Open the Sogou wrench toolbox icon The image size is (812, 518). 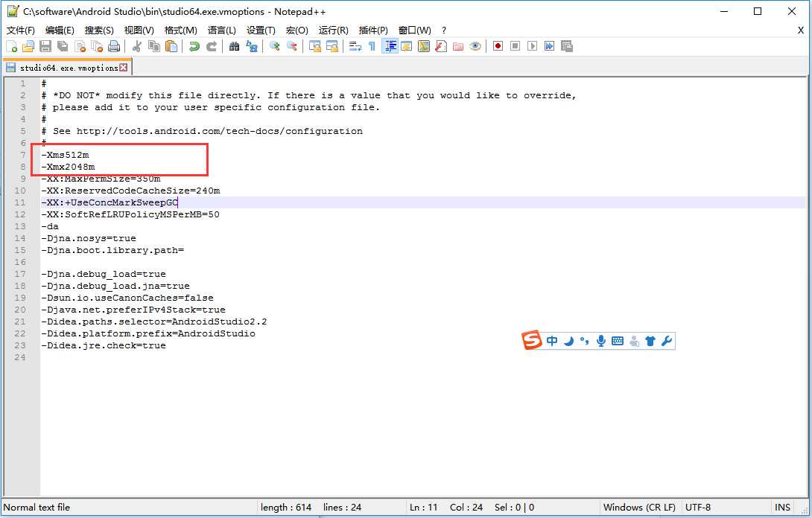pyautogui.click(x=667, y=341)
